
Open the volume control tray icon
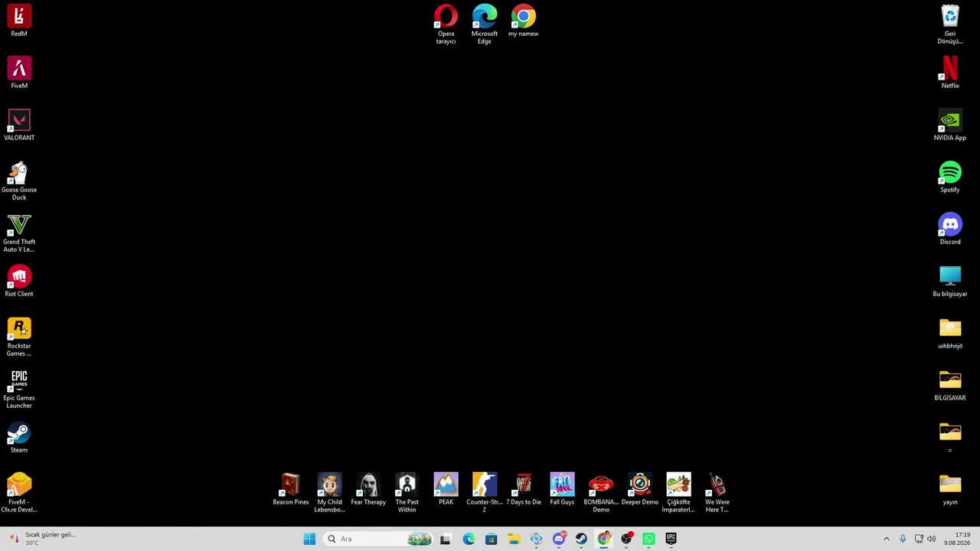pyautogui.click(x=932, y=539)
